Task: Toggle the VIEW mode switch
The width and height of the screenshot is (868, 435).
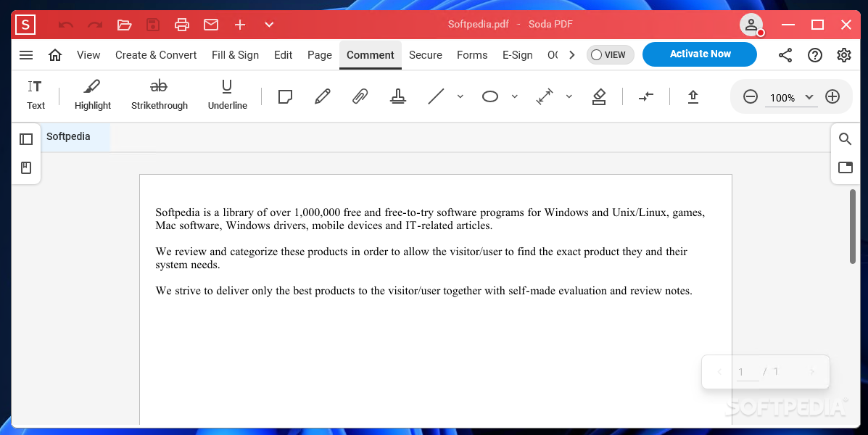Action: coord(610,55)
